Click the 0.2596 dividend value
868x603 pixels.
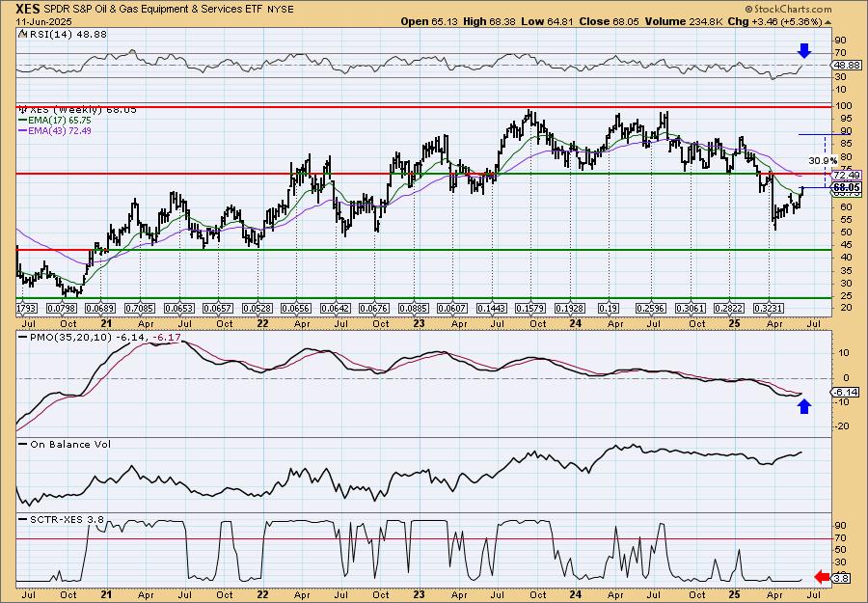coord(651,309)
